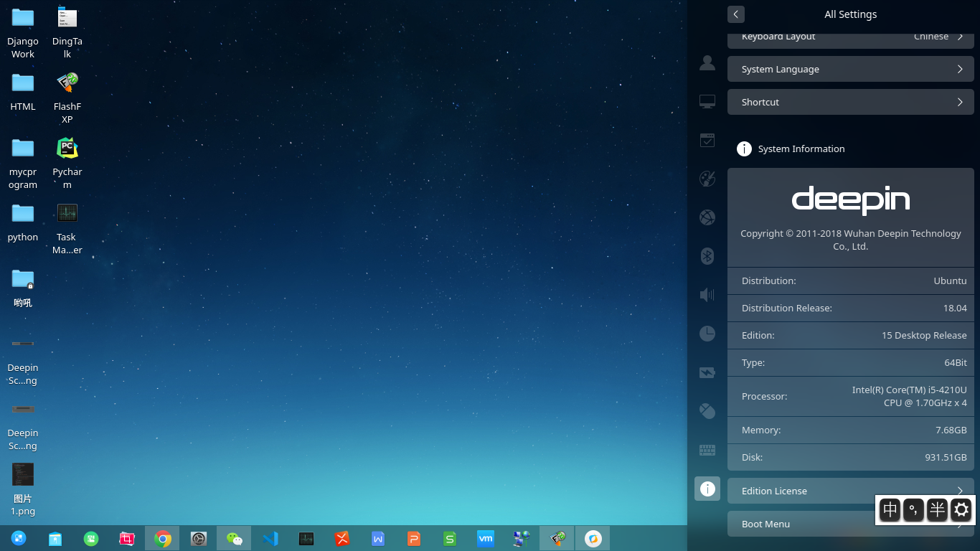Open Personalization paint palette icon
Screen dimensions: 980x551
(x=707, y=179)
